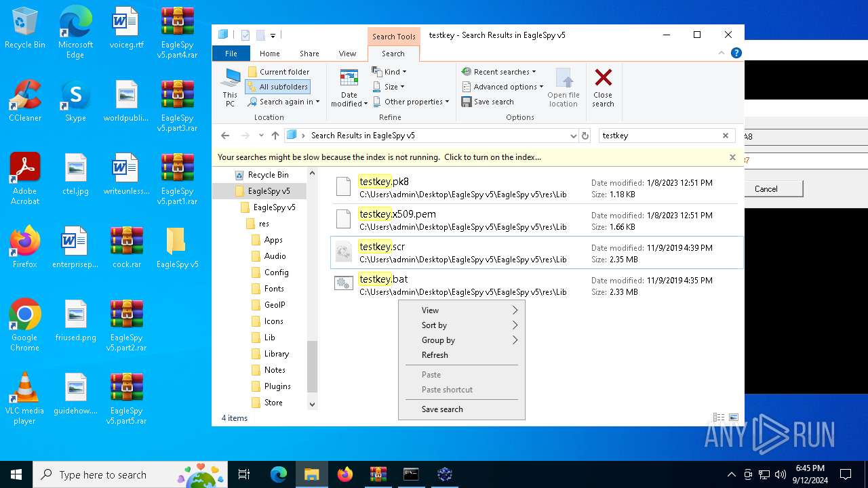Open the Recent searches dropdown

tap(498, 72)
